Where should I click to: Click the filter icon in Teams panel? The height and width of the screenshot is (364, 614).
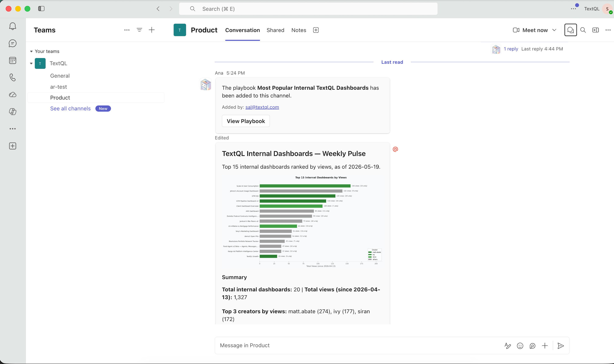coord(139,30)
